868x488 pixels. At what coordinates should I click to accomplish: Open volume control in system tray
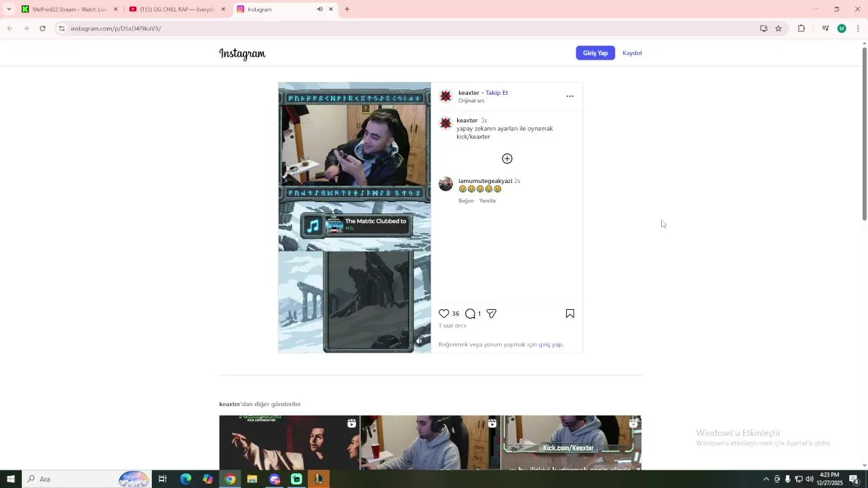(810, 479)
